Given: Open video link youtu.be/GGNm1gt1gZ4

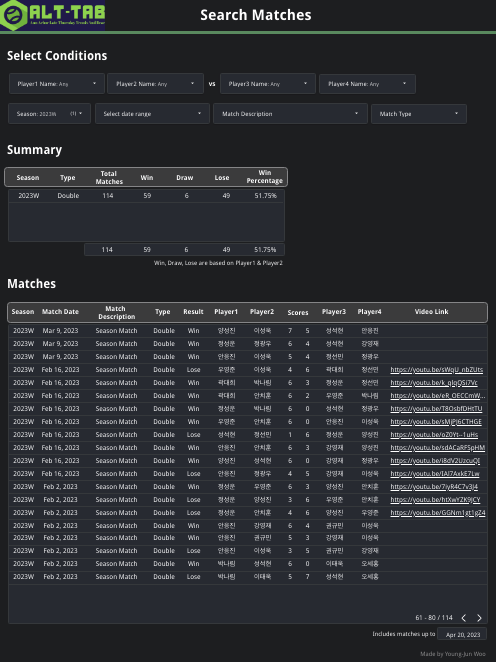Looking at the screenshot, I should click(x=438, y=513).
